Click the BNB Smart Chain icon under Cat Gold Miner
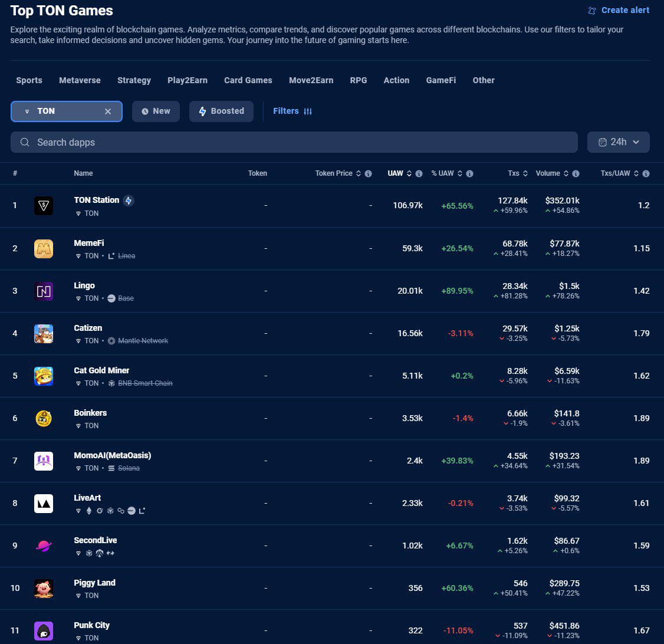 pos(111,383)
